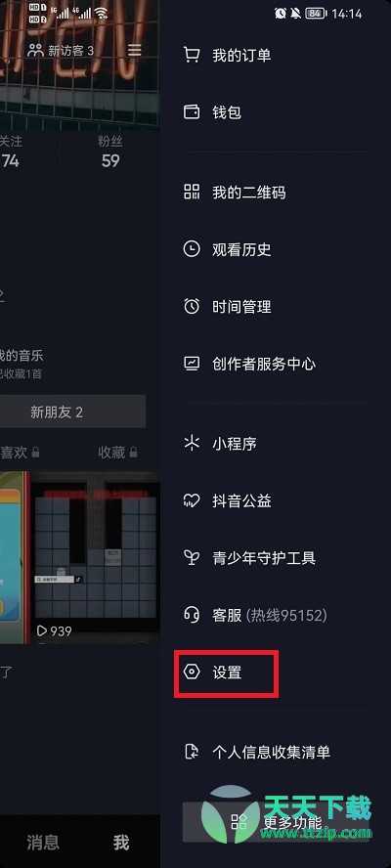Tap the heart icon for 抖音公益

pos(192,501)
